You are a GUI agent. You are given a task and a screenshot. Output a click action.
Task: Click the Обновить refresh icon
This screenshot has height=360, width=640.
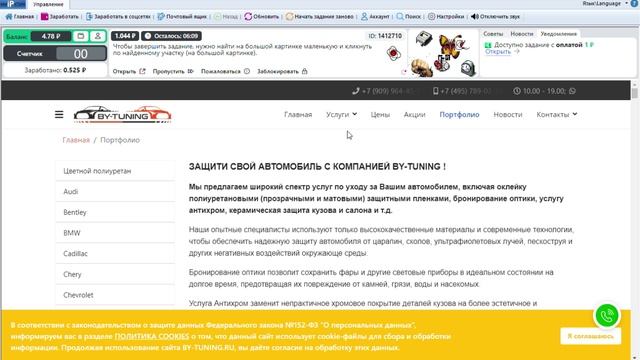[x=248, y=17]
